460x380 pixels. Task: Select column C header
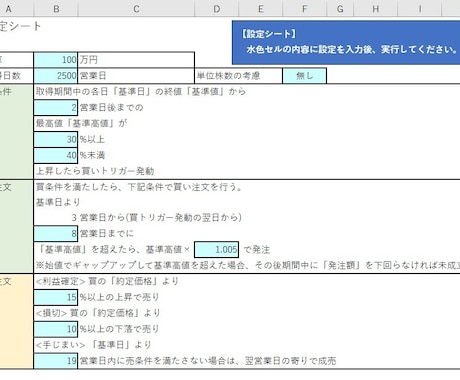136,9
